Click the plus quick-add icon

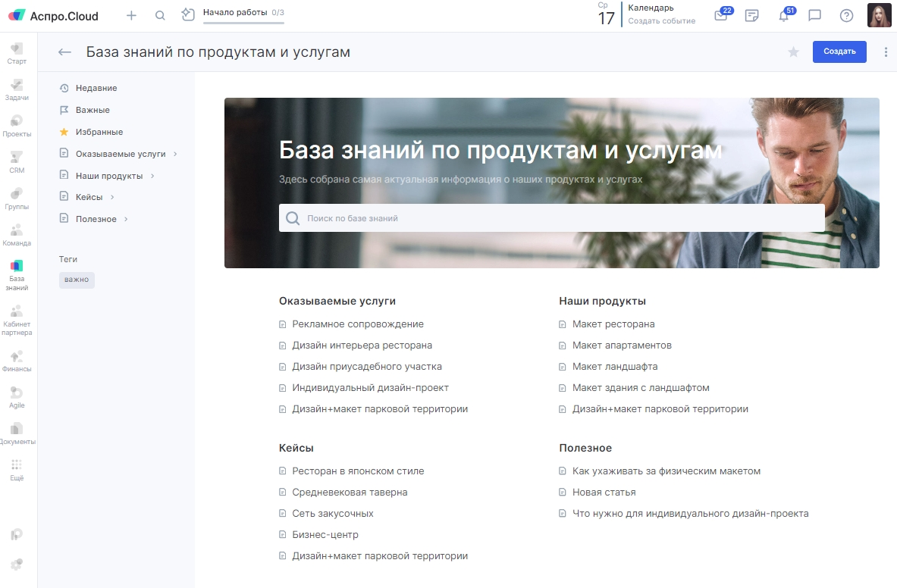[x=131, y=15]
